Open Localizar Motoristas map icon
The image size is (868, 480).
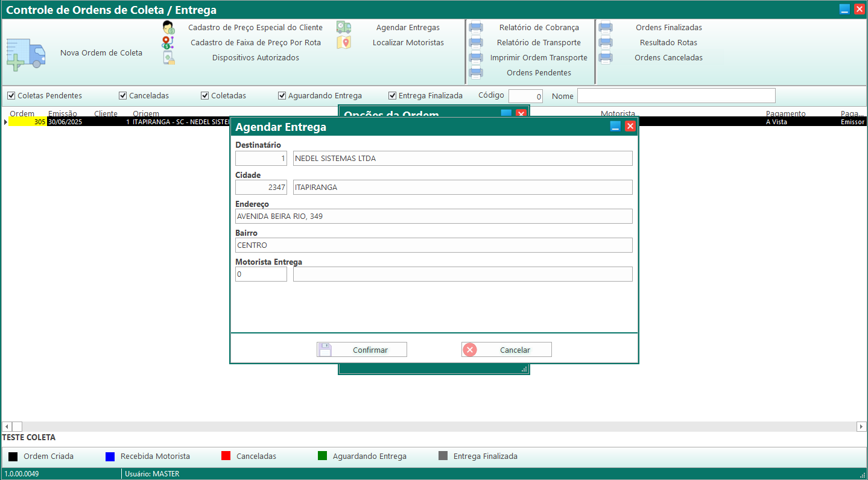(x=344, y=43)
